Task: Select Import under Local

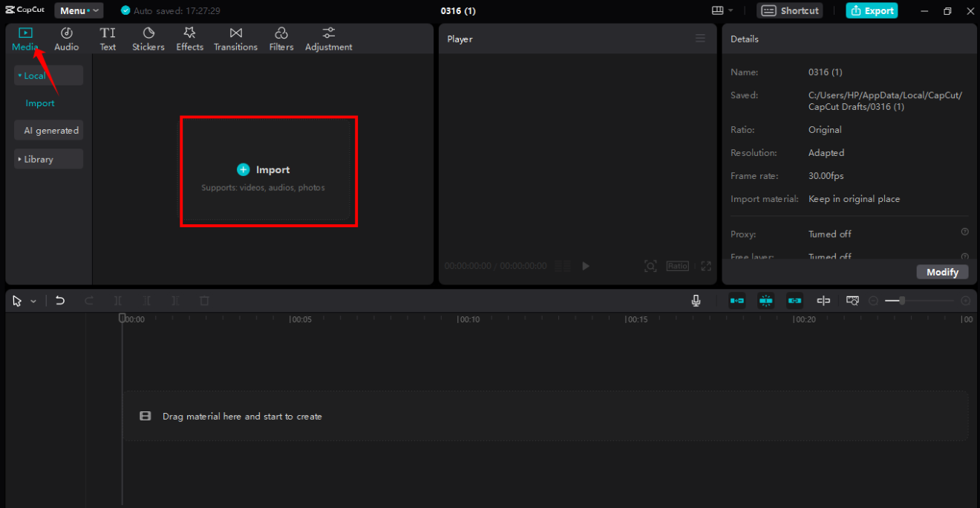Action: pos(40,103)
